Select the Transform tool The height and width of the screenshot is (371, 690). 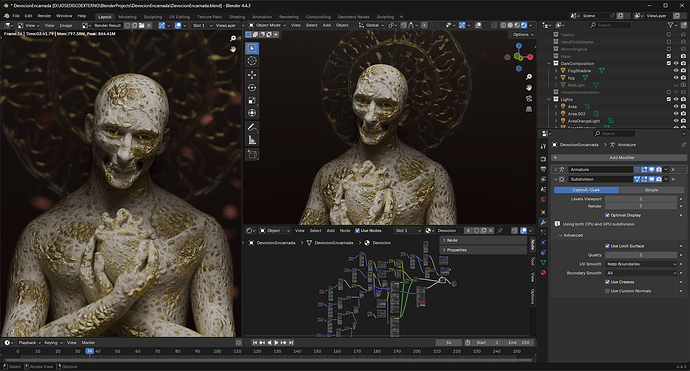252,113
